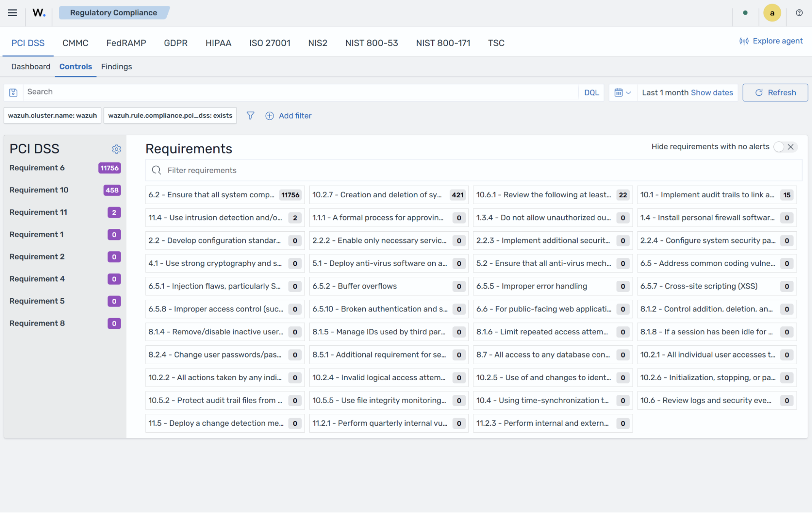
Task: Click the saved query disk icon
Action: pos(13,93)
